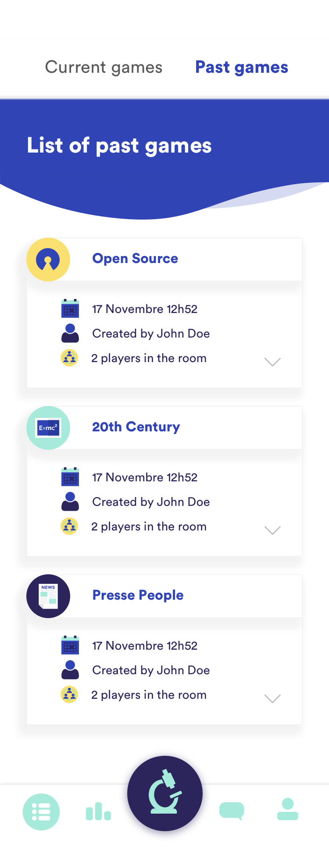
Task: Open the 20th Century game title
Action: pyautogui.click(x=136, y=427)
